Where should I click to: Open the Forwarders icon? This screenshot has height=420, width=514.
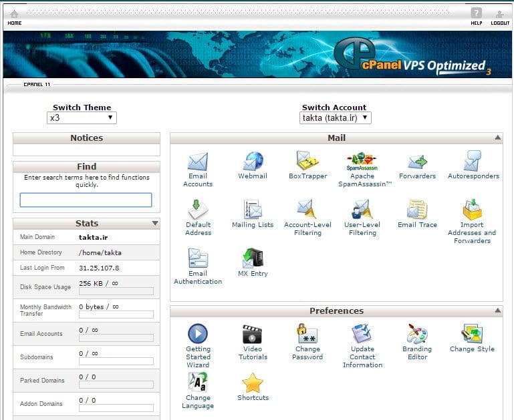point(417,162)
